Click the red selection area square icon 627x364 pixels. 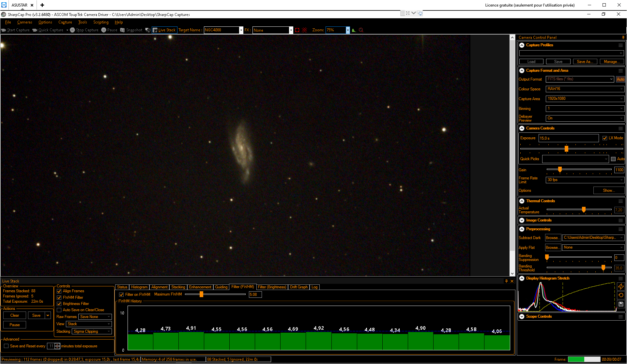[x=297, y=30]
